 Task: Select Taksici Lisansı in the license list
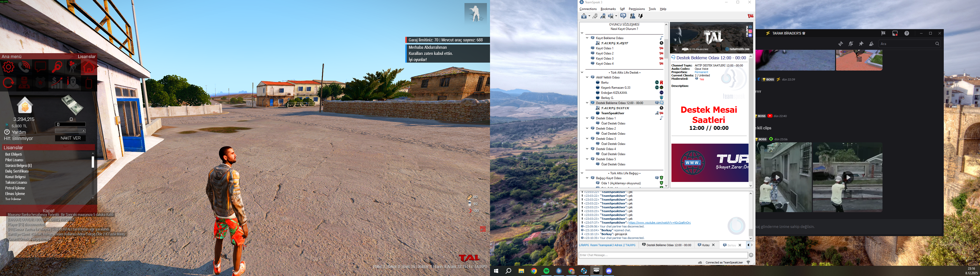pos(16,183)
